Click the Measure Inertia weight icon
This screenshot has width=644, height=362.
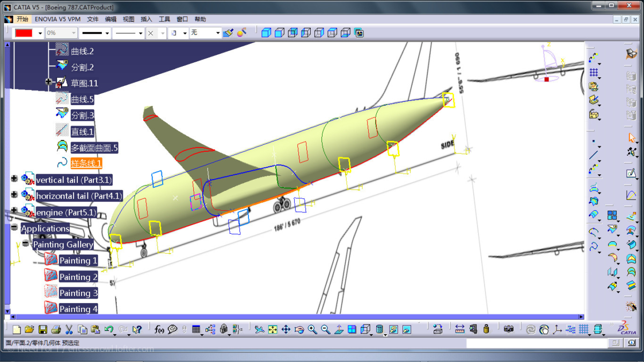486,329
